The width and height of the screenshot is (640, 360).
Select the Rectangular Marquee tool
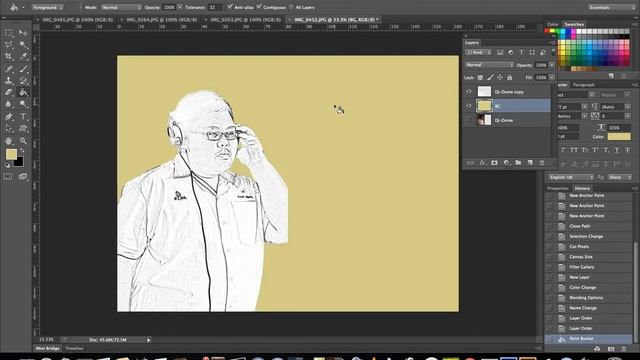9,33
